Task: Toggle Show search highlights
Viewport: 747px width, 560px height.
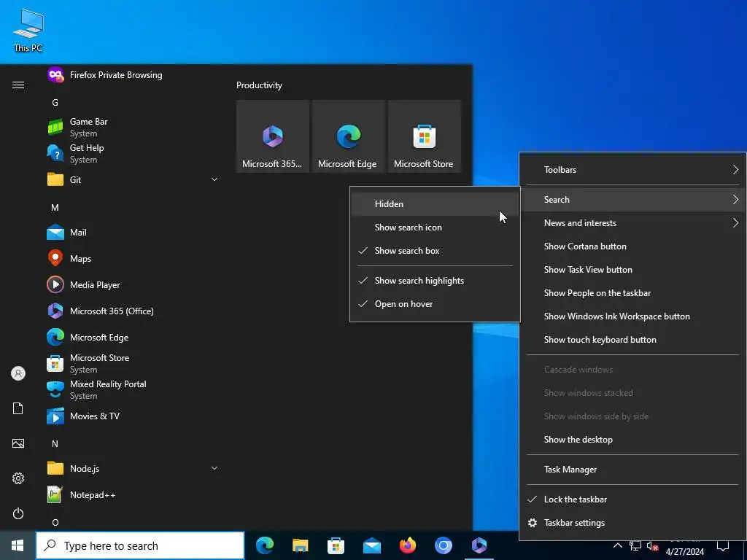Action: [x=435, y=281]
